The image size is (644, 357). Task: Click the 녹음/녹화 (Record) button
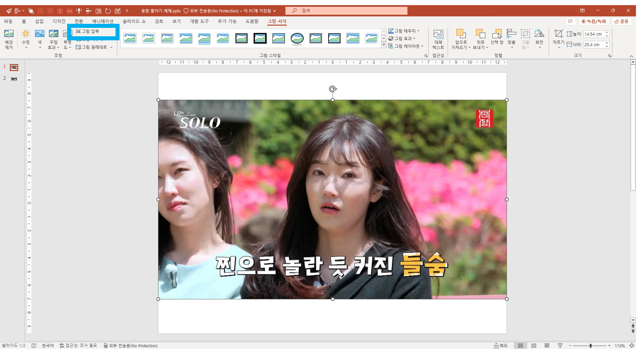pos(594,22)
